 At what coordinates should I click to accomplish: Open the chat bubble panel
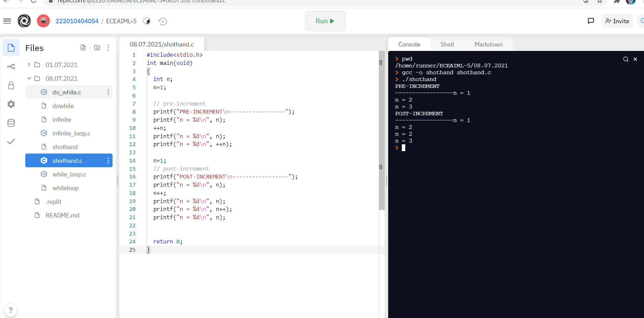[591, 21]
